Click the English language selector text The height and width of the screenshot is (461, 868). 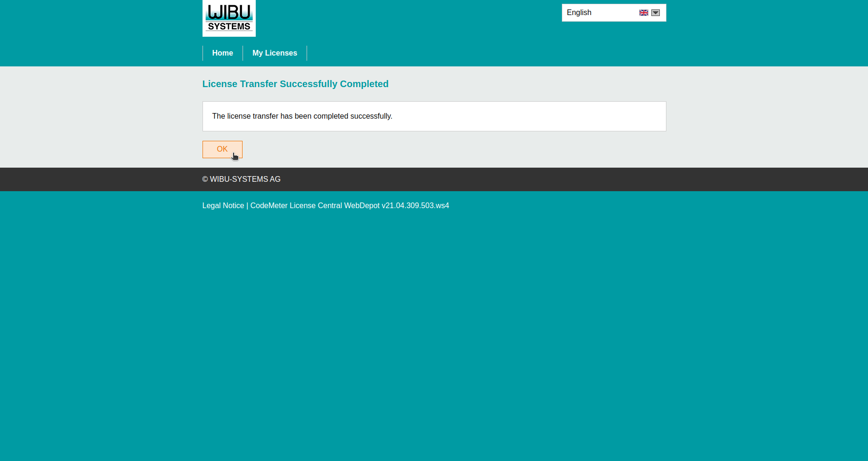[579, 13]
